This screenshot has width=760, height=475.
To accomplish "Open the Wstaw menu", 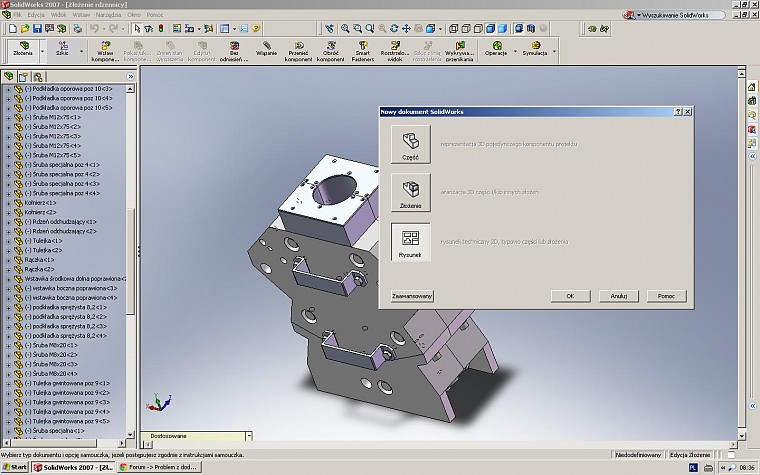I will (81, 15).
